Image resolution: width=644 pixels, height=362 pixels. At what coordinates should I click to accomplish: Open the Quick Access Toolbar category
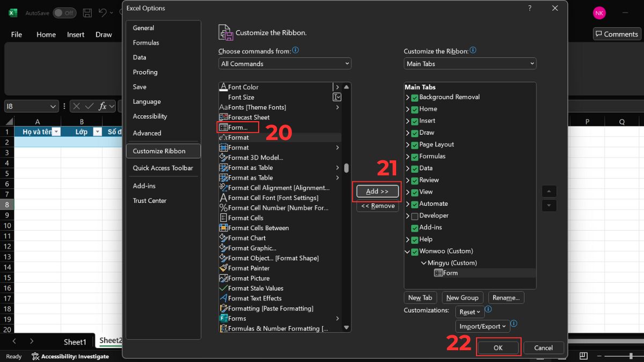pyautogui.click(x=163, y=168)
